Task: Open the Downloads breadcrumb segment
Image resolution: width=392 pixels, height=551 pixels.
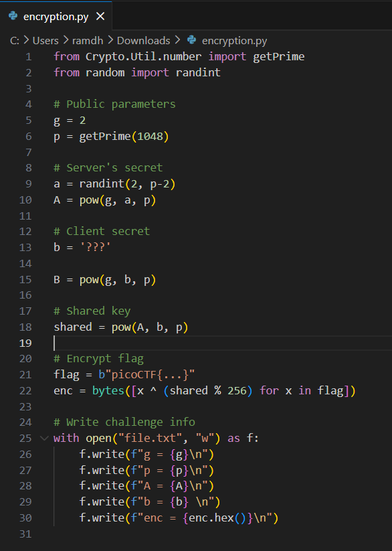Action: coord(143,41)
